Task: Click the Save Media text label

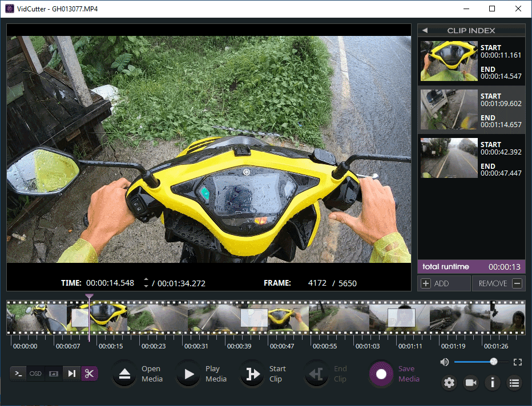Action: pos(409,374)
